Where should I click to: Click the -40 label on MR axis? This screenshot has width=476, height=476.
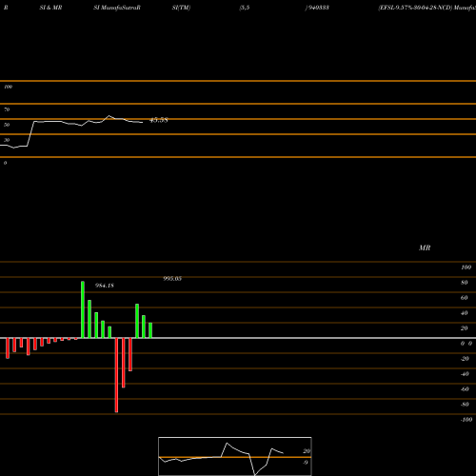pyautogui.click(x=465, y=374)
